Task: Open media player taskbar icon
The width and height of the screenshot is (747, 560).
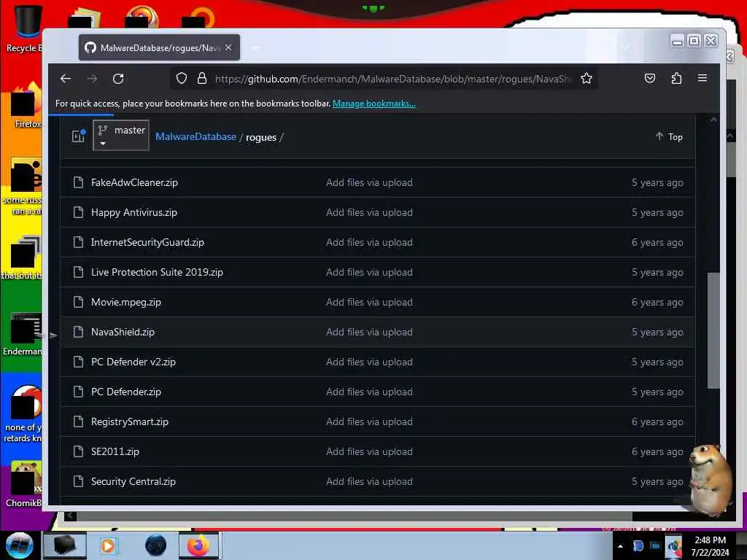Action: (x=109, y=545)
